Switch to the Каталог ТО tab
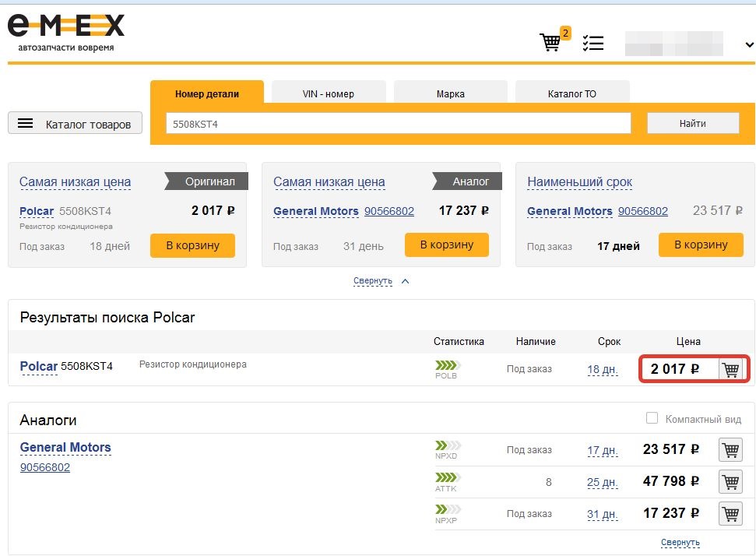Viewport: 756px width, 556px height. pos(571,93)
